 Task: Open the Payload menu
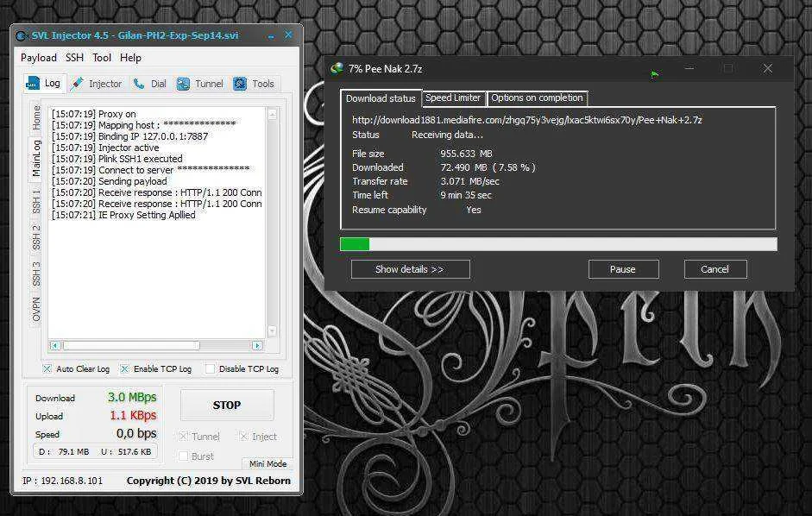38,58
